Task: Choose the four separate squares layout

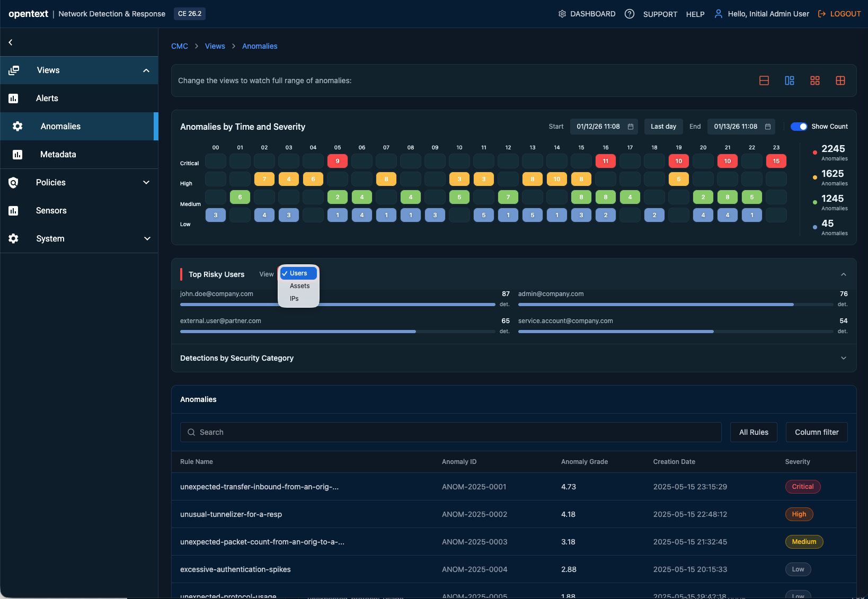Action: (x=814, y=81)
